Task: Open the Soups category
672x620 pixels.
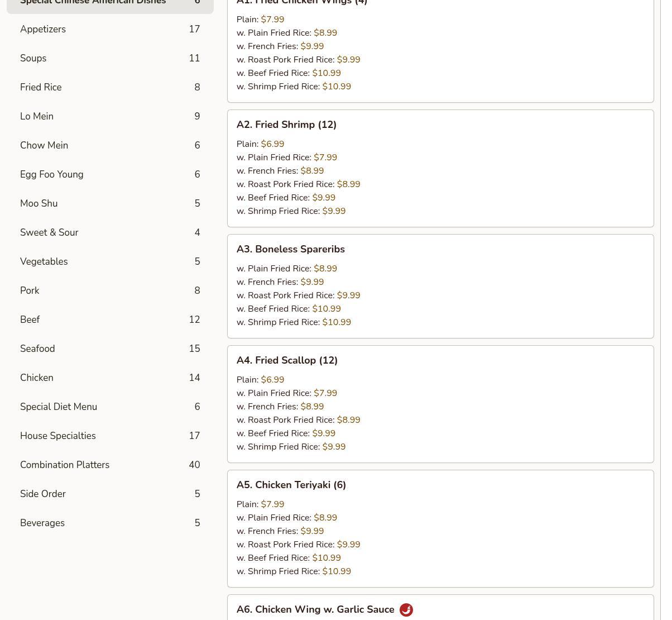Action: pyautogui.click(x=110, y=58)
